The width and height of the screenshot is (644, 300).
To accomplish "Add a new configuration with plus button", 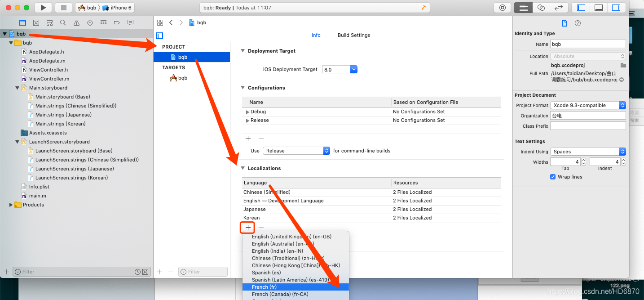I will [x=248, y=138].
